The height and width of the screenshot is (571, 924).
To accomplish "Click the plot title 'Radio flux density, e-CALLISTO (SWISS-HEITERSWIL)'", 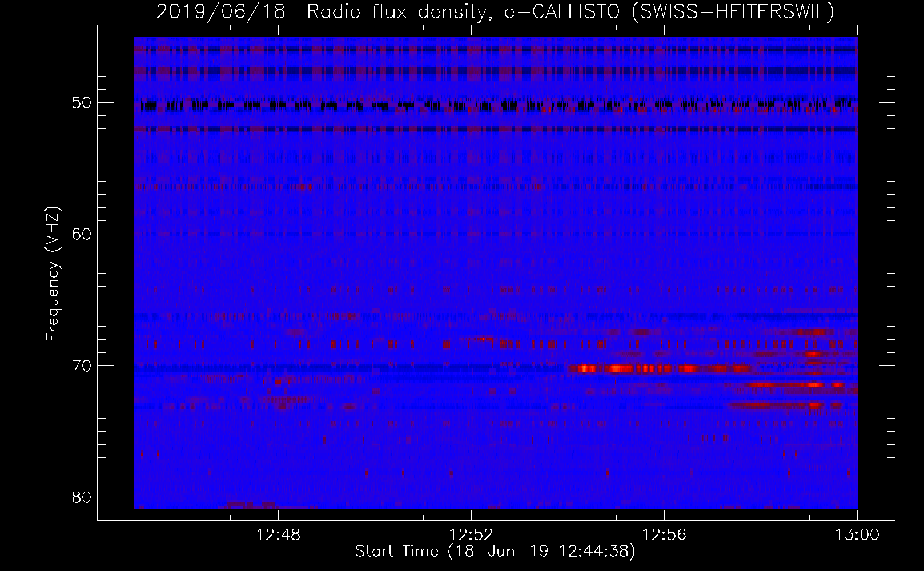I will point(571,12).
